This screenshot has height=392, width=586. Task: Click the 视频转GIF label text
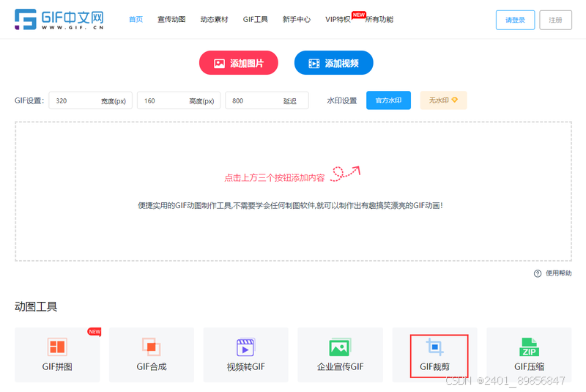tap(245, 366)
